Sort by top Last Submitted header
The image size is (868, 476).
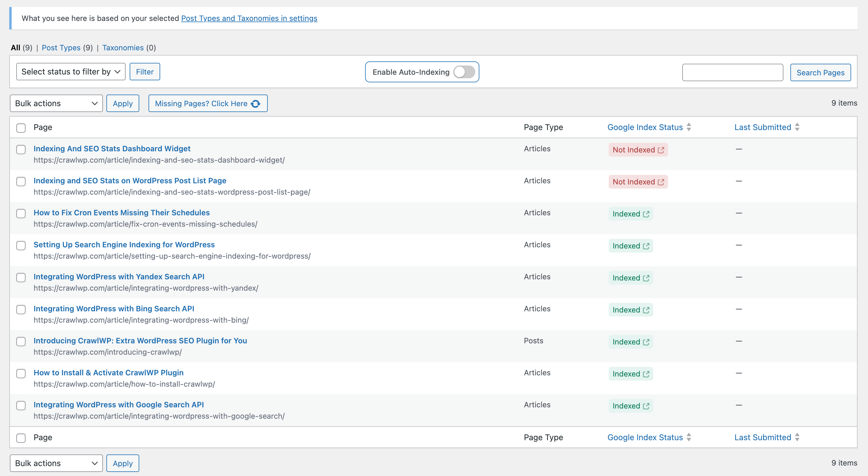pos(762,127)
